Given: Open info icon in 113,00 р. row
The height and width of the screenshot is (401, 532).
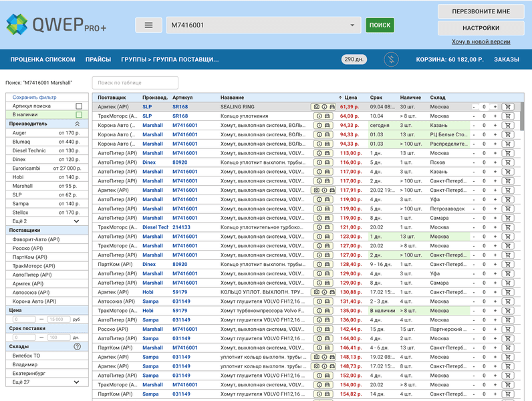Looking at the screenshot, I should coord(319,153).
